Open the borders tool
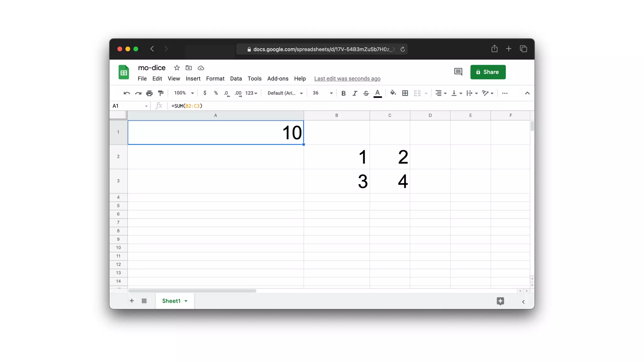The width and height of the screenshot is (644, 362). (405, 93)
